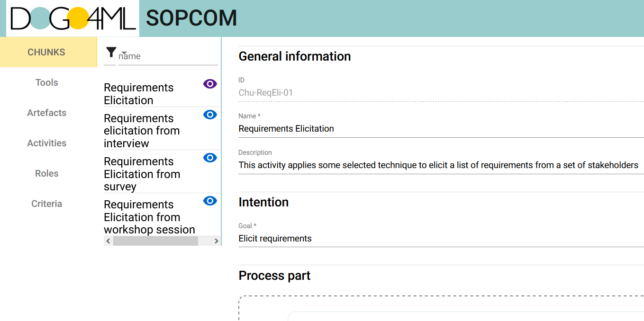The image size is (644, 321).
Task: Toggle eye icon for Elicitation from workshop session
Action: [210, 201]
